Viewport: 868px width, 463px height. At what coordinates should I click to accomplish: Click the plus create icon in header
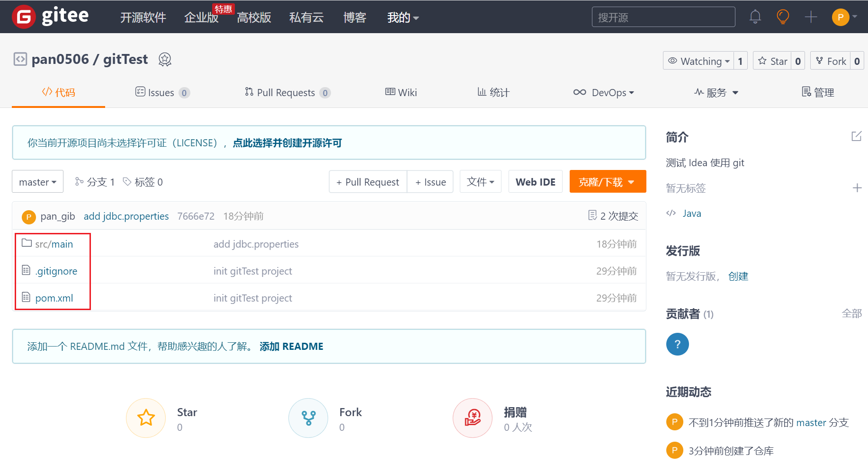[811, 17]
